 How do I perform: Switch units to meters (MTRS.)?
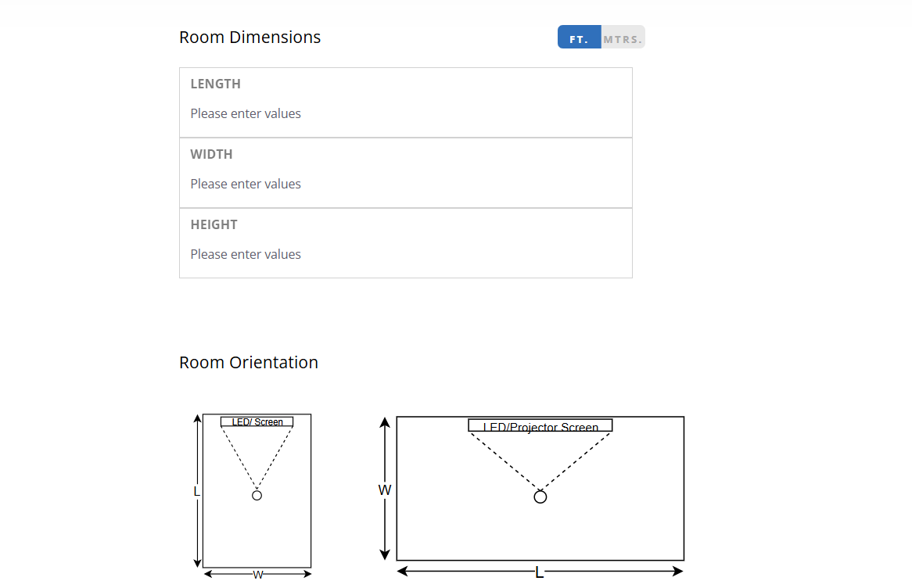point(623,38)
